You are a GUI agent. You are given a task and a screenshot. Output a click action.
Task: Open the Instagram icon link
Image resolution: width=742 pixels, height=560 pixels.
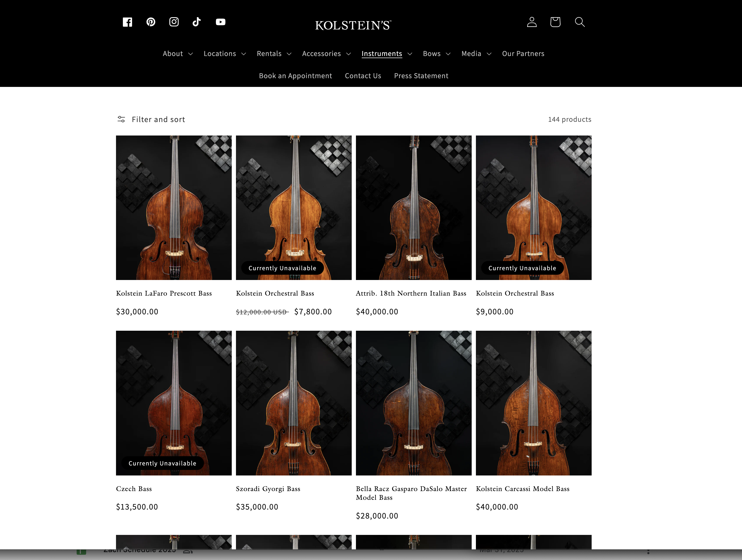coord(174,22)
